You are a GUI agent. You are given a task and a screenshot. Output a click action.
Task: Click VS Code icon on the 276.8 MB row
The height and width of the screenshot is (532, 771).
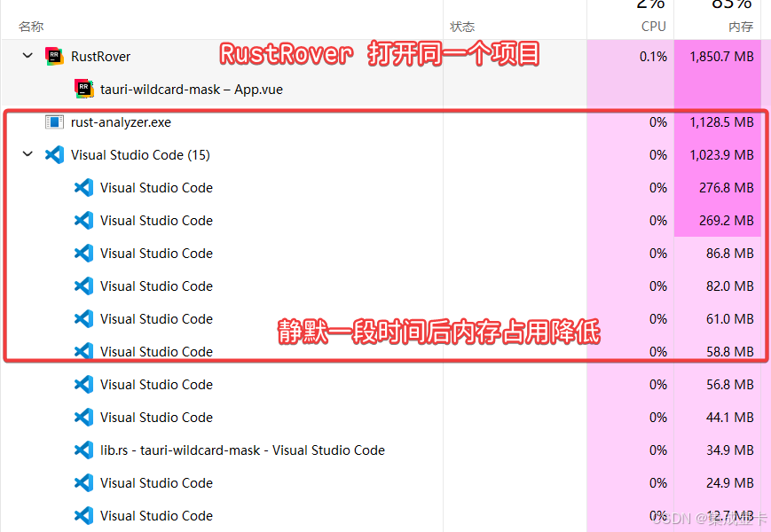(x=83, y=187)
